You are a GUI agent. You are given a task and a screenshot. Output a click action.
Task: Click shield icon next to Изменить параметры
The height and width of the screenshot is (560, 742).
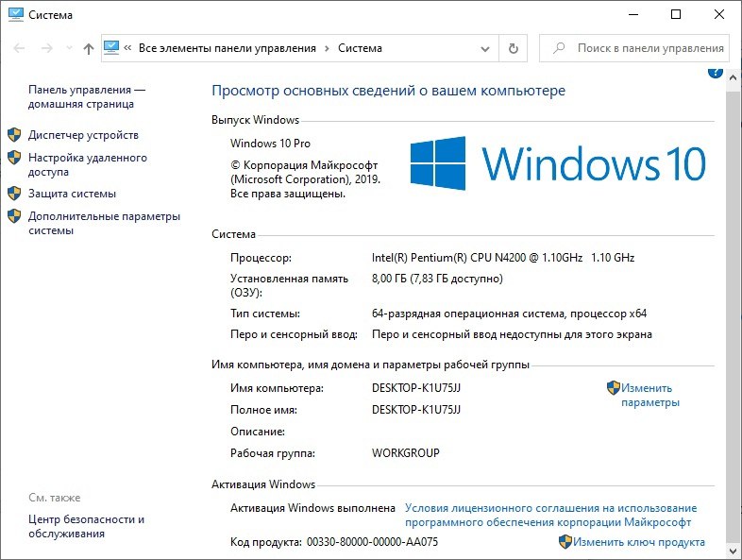click(614, 388)
